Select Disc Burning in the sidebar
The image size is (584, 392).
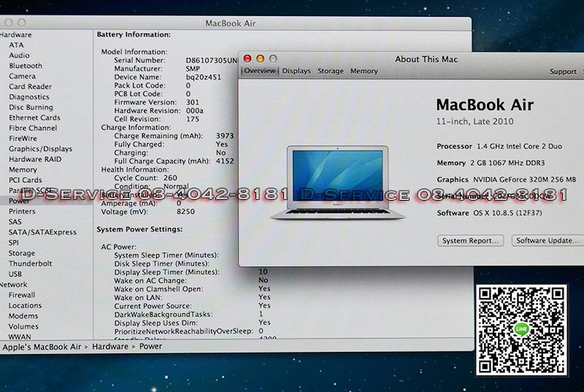tap(31, 107)
